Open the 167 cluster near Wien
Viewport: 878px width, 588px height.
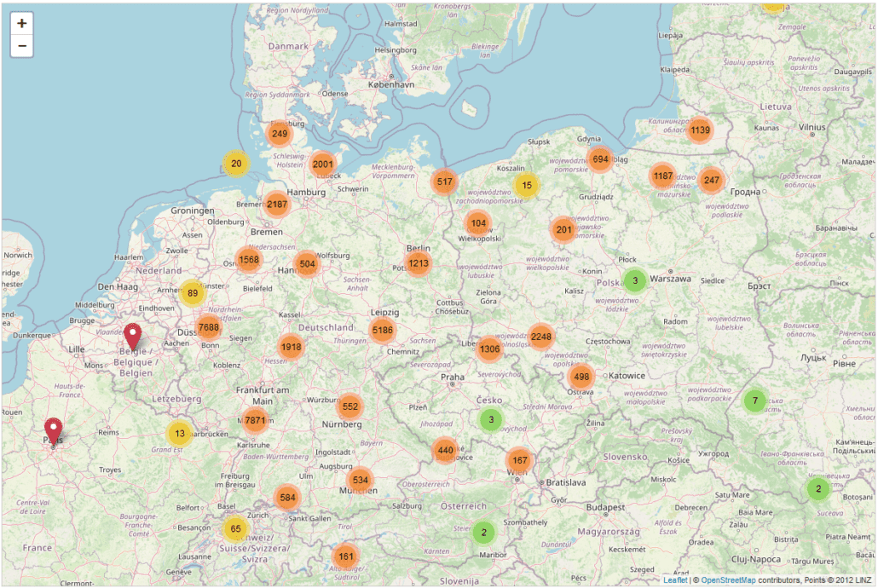coord(520,460)
